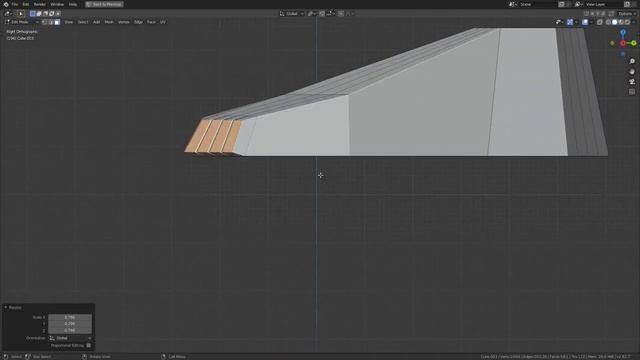Open the View Layer browse icon
Image resolution: width=640 pixels, height=360 pixels.
coord(579,4)
